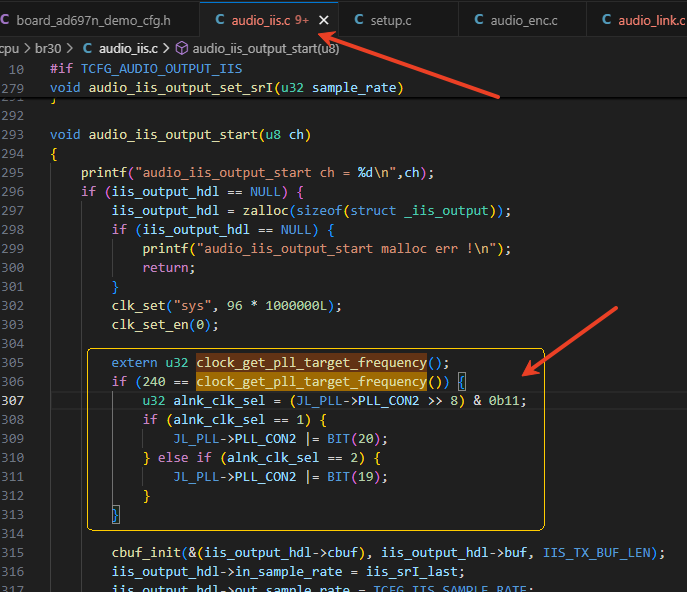The width and height of the screenshot is (687, 592).
Task: Click line number 293 in the gutter
Action: 12,135
